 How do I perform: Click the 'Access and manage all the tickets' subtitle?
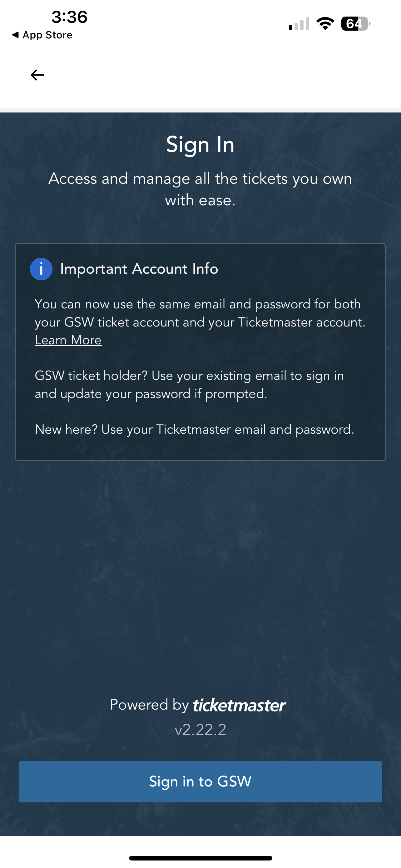(200, 189)
